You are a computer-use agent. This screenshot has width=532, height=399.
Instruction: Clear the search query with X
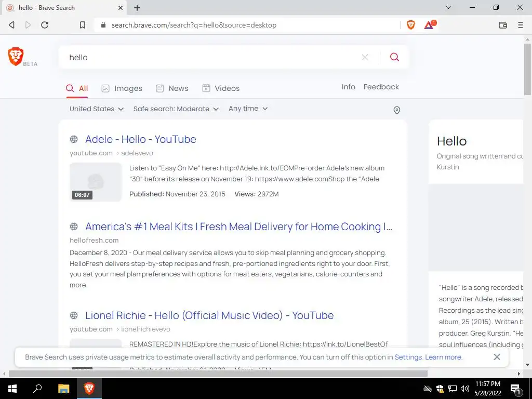[x=365, y=57]
